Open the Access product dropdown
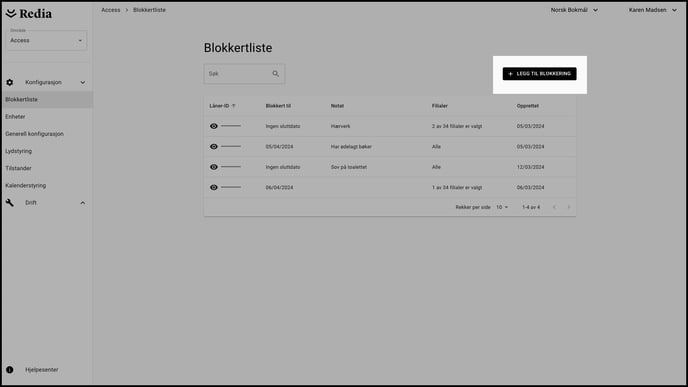Image resolution: width=688 pixels, height=387 pixels. pos(47,40)
